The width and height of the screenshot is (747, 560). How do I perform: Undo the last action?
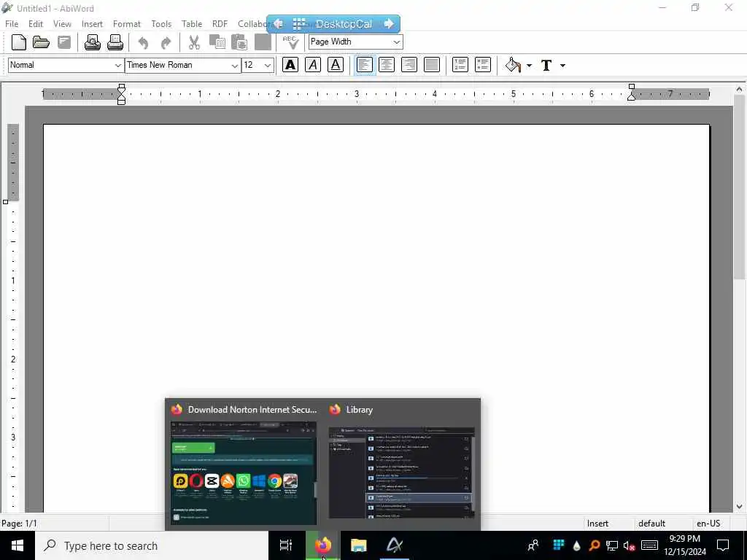[143, 43]
